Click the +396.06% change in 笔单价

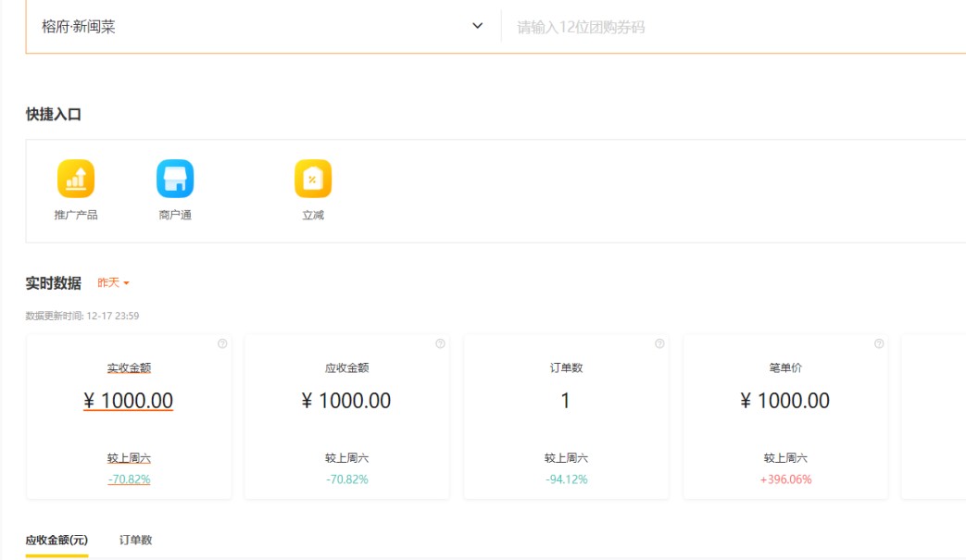785,479
